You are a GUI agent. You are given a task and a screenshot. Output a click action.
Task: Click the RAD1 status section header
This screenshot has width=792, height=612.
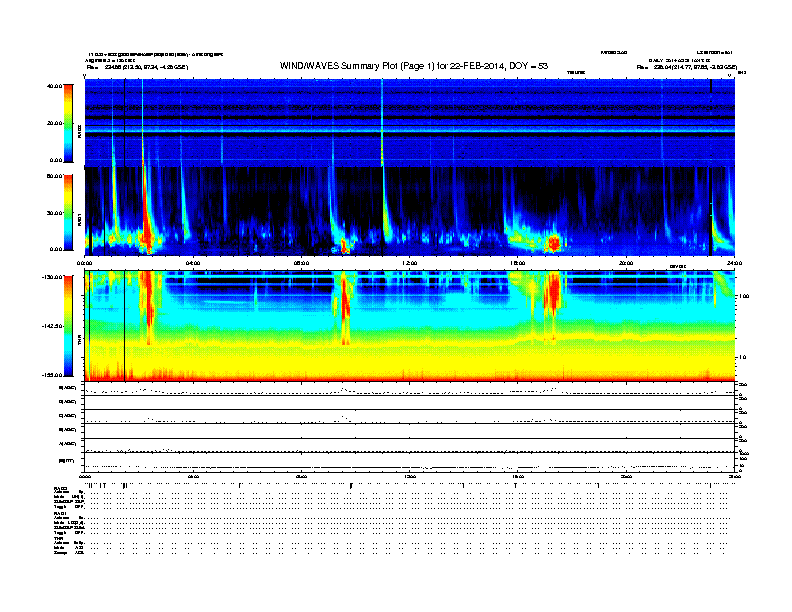click(x=60, y=514)
